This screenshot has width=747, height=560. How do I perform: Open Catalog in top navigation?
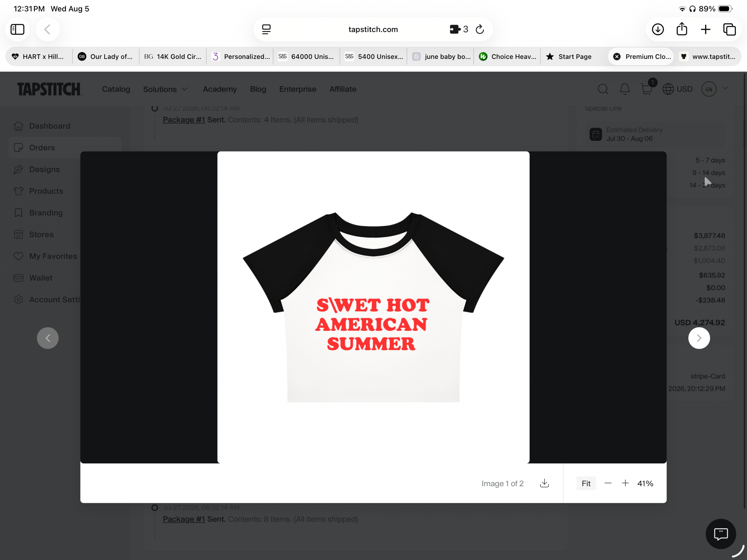coord(116,89)
